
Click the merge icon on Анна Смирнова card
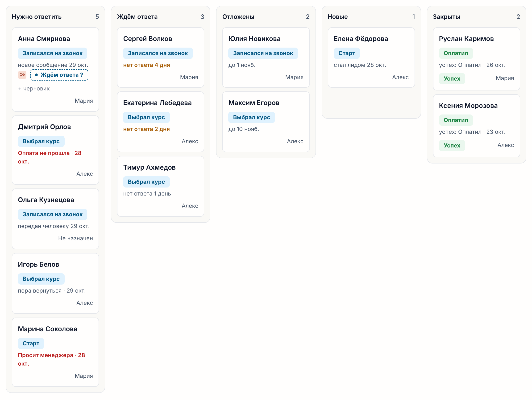pos(22,75)
